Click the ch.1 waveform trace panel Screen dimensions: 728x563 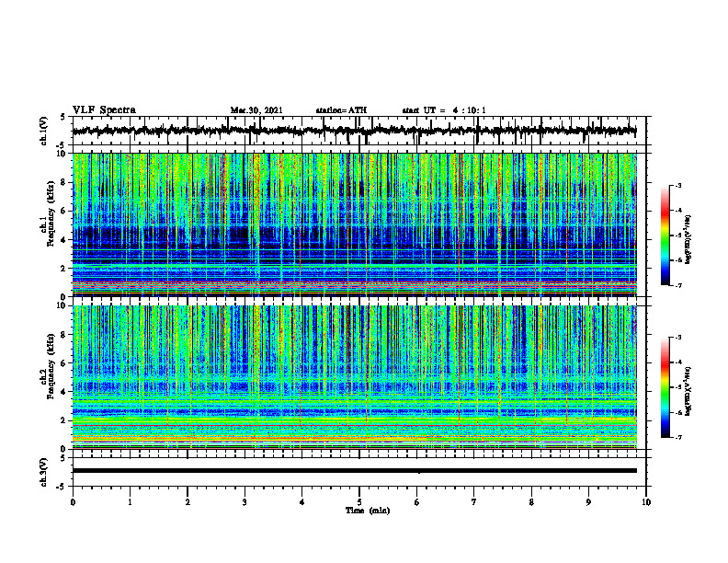point(359,131)
